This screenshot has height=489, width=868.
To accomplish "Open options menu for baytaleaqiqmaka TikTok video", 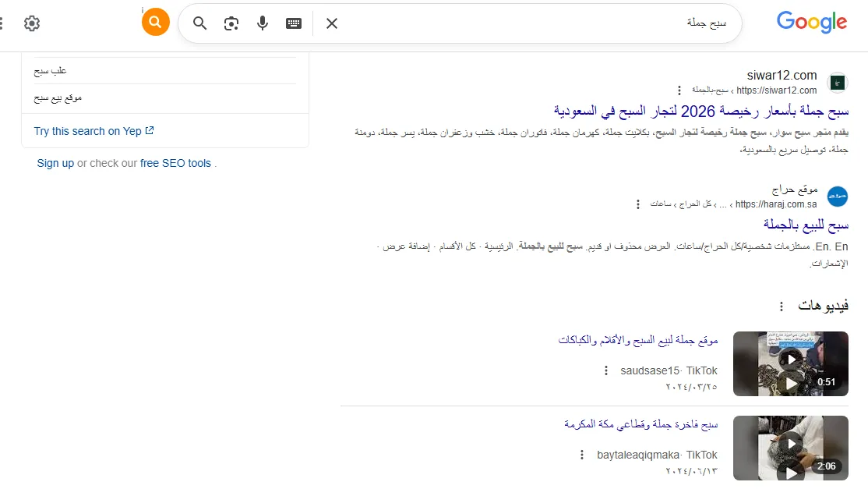I will point(581,455).
